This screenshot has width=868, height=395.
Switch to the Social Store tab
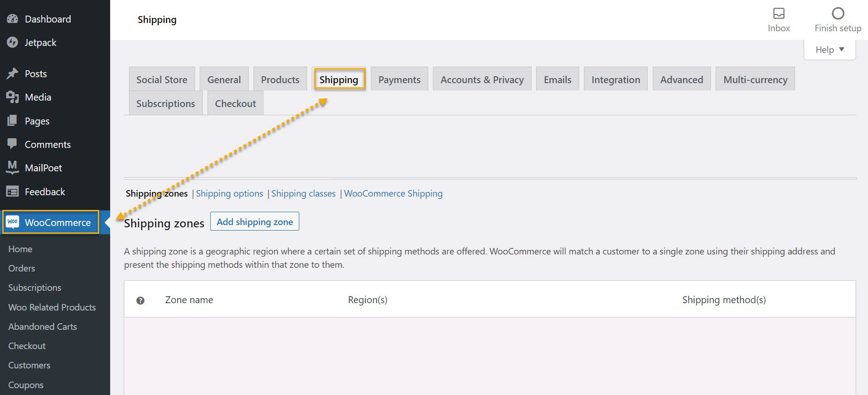click(x=162, y=79)
